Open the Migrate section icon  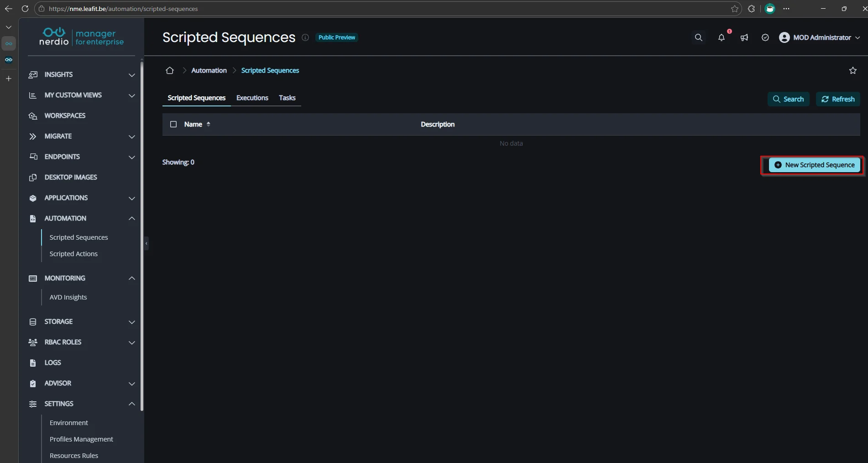[x=33, y=136]
